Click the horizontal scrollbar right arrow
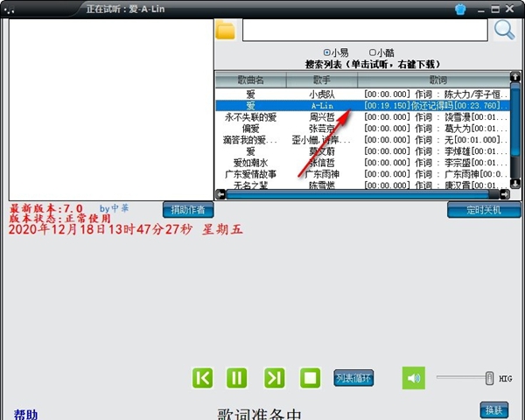This screenshot has height=420, width=525. [505, 194]
